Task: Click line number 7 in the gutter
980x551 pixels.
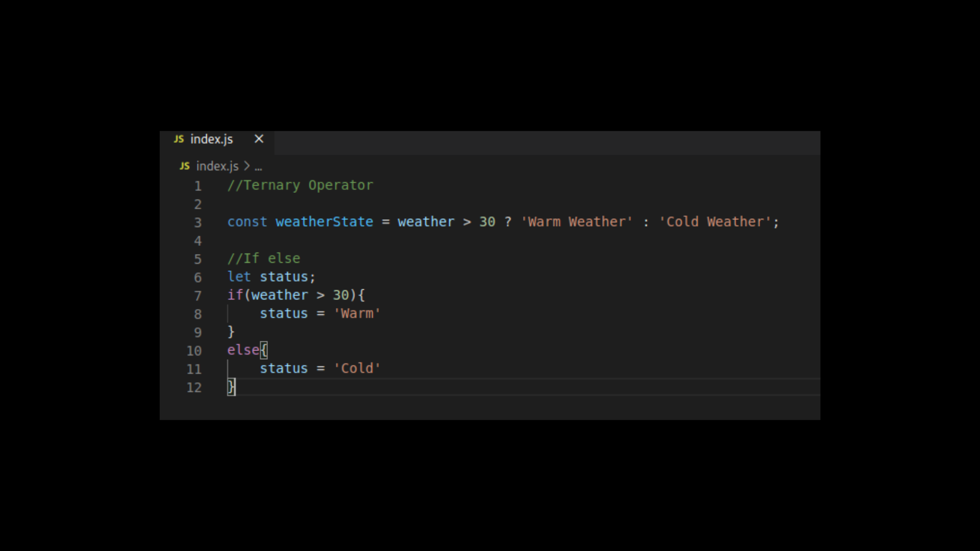Action: pos(198,296)
